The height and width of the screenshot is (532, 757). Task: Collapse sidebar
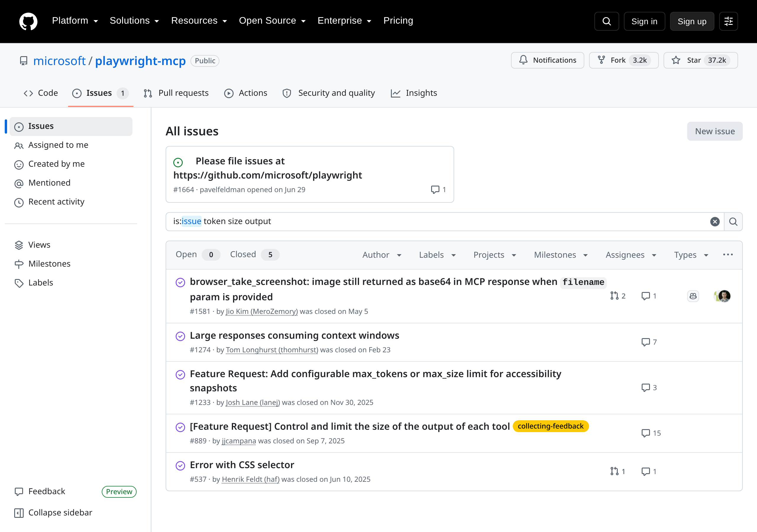54,513
